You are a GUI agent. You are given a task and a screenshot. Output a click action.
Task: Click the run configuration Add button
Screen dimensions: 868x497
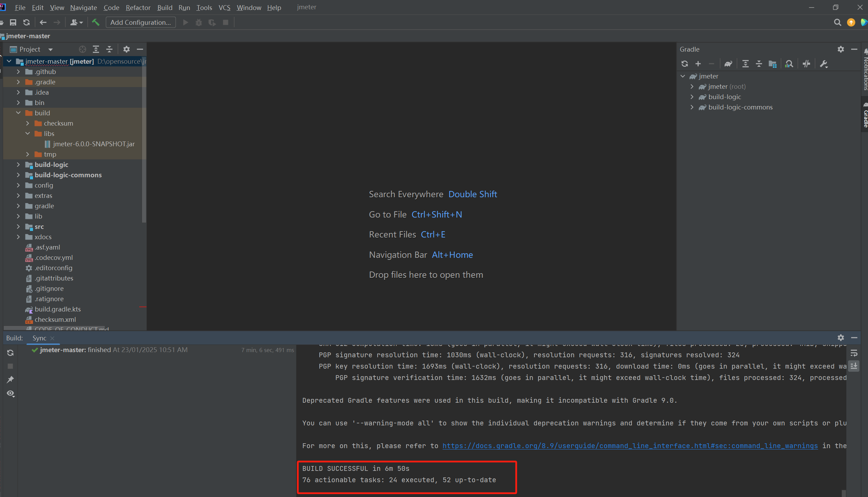[x=139, y=23]
